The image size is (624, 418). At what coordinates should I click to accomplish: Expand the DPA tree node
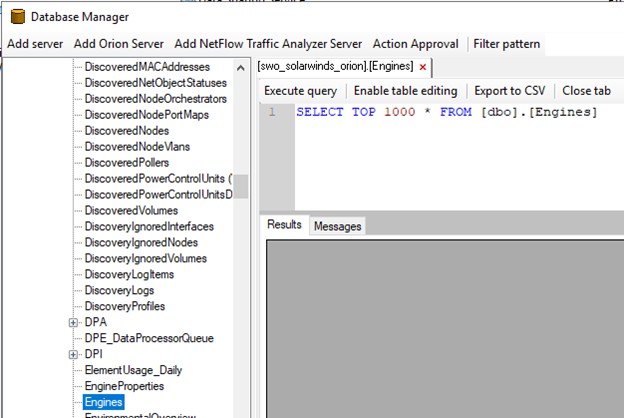click(73, 322)
